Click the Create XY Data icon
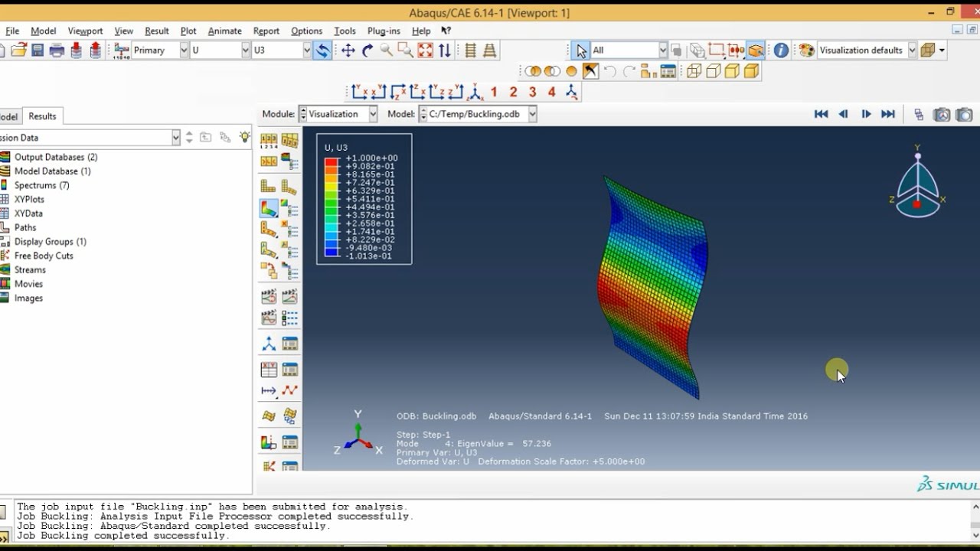This screenshot has height=551, width=980. pos(269,370)
